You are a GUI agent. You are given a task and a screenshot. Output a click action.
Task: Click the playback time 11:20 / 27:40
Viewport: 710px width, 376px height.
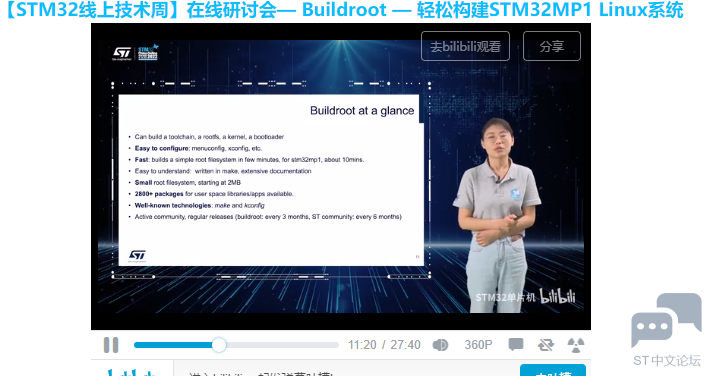point(384,345)
